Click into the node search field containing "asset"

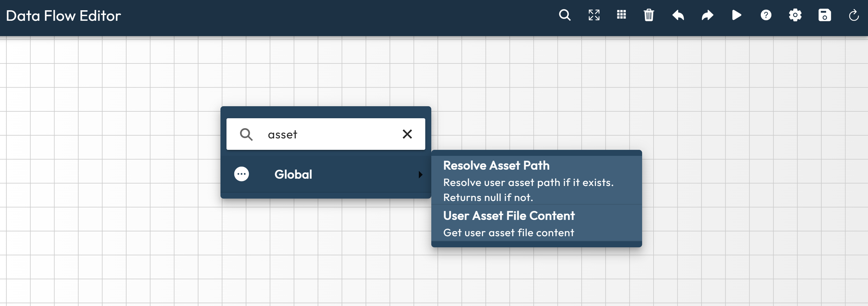tap(330, 134)
